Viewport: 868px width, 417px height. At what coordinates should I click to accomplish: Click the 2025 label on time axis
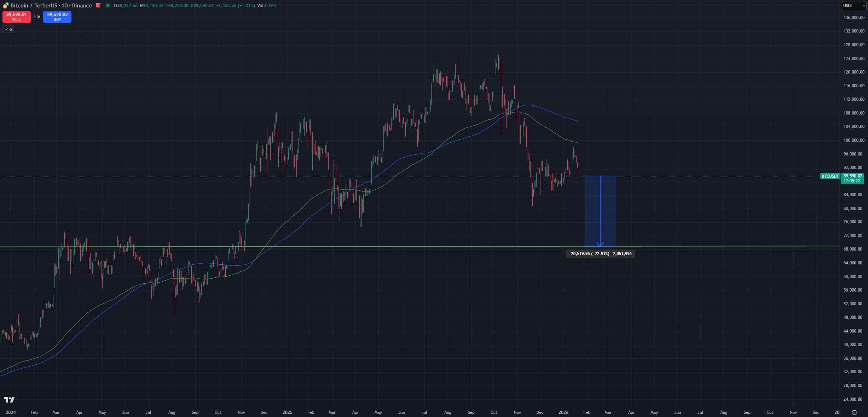(x=287, y=412)
